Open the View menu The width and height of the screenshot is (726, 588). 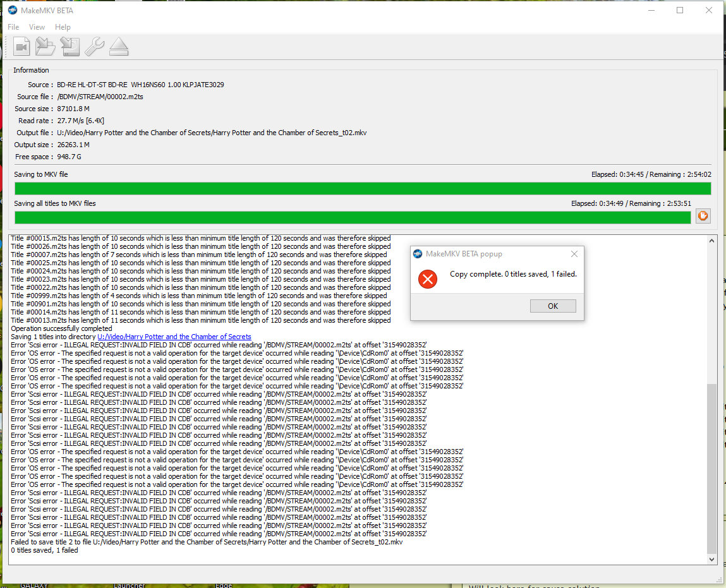tap(37, 27)
